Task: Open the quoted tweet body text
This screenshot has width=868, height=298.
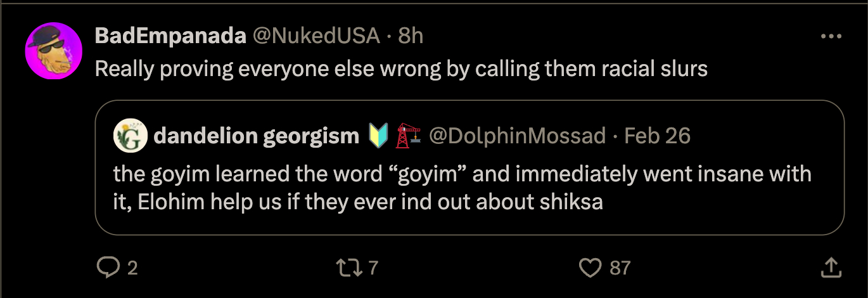Action: point(462,188)
